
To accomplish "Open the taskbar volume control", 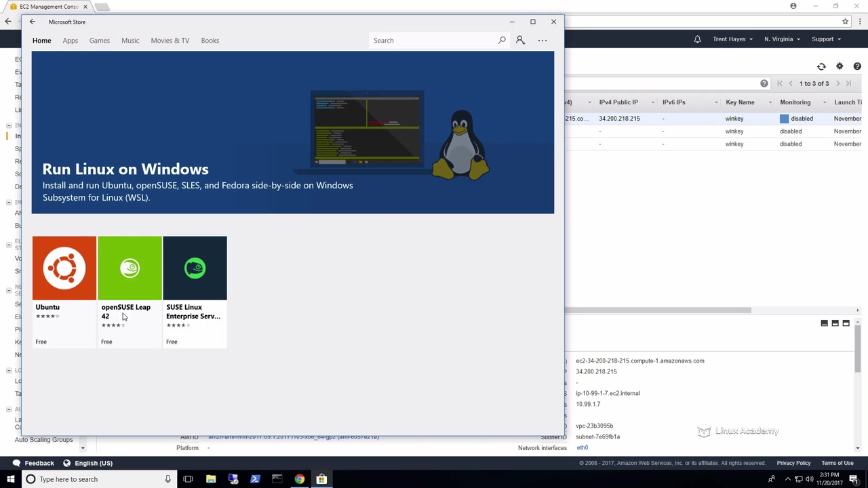I will pos(810,479).
